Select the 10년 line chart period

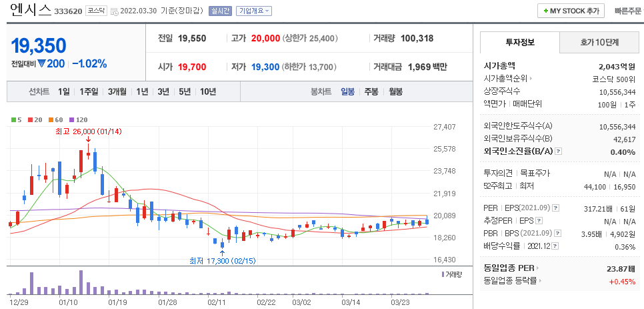(208, 91)
